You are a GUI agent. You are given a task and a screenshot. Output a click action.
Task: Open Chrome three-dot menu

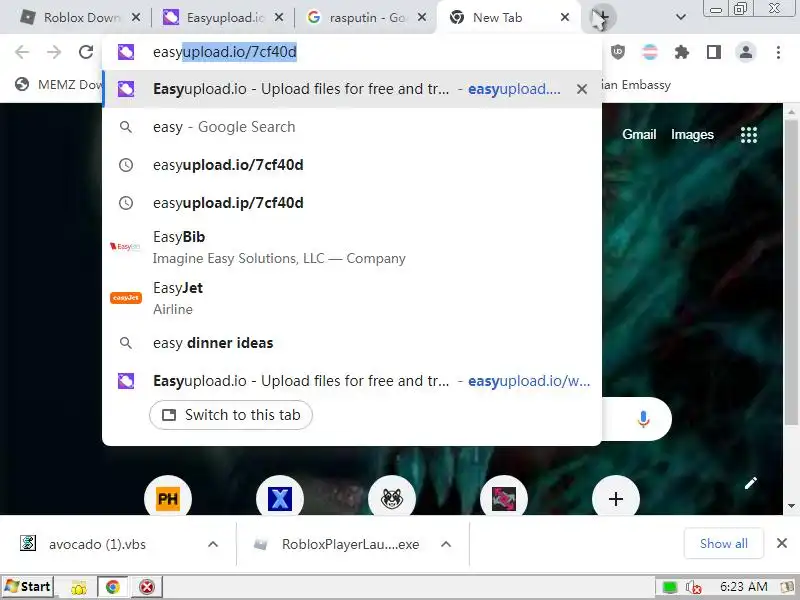778,52
